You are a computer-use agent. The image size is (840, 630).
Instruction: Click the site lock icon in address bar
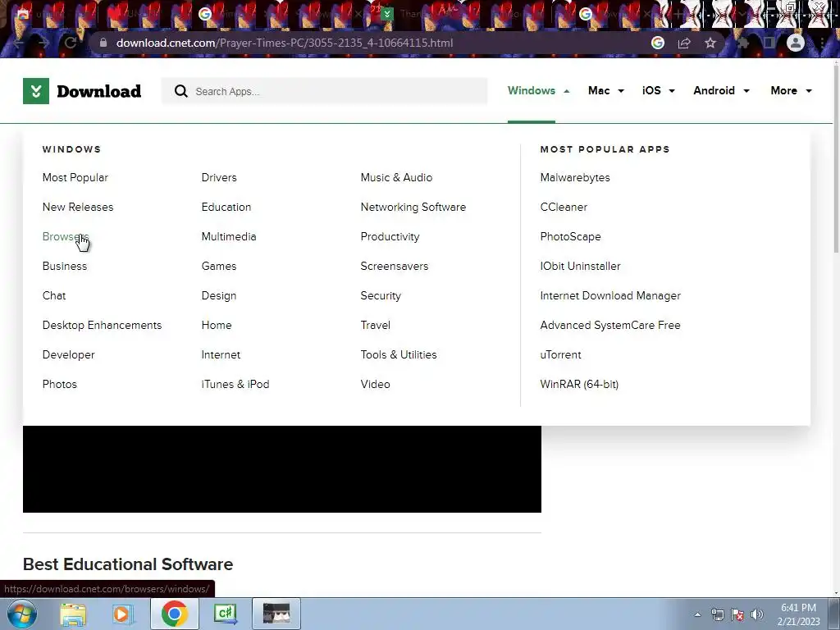pos(103,43)
